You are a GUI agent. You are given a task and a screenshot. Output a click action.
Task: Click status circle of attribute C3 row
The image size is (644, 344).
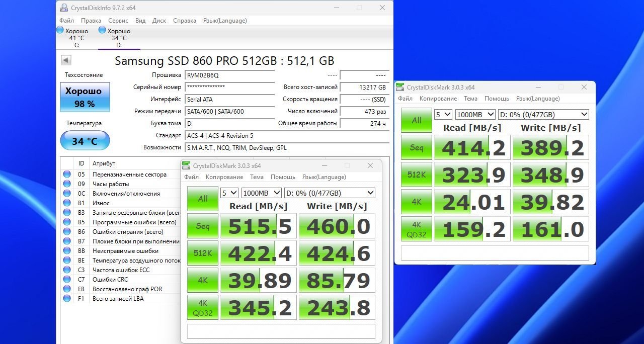[x=67, y=270]
